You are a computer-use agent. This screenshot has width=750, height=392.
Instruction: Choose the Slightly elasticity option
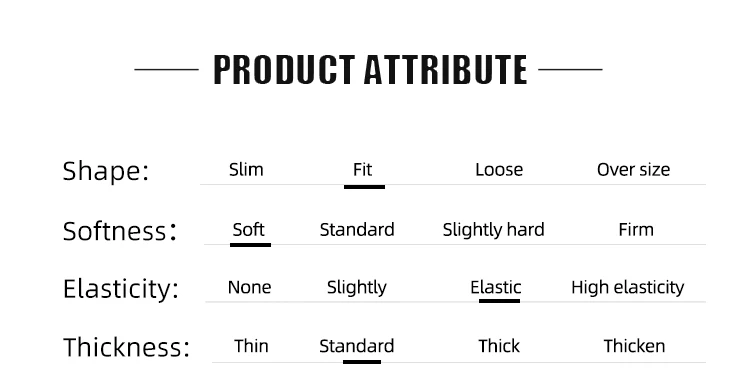point(356,288)
